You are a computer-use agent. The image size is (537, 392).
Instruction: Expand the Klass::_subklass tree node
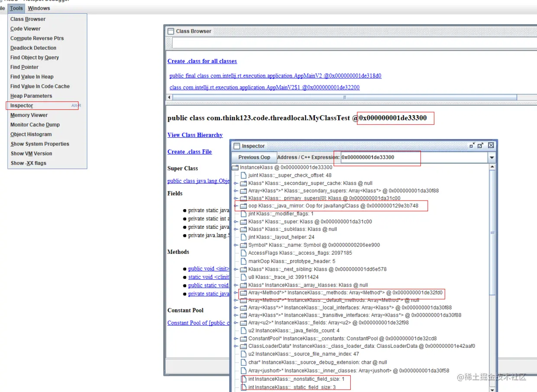(236, 229)
